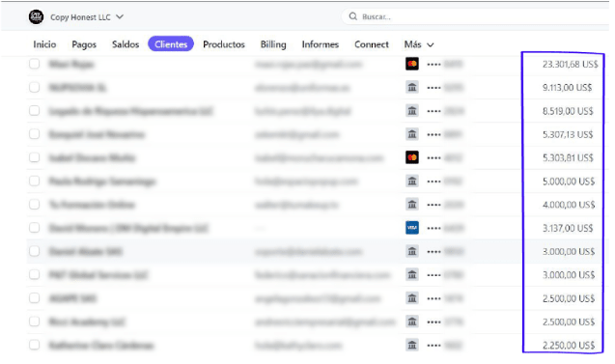615x364 pixels.
Task: Click the 9.113,00 US$ amount
Action: [567, 88]
